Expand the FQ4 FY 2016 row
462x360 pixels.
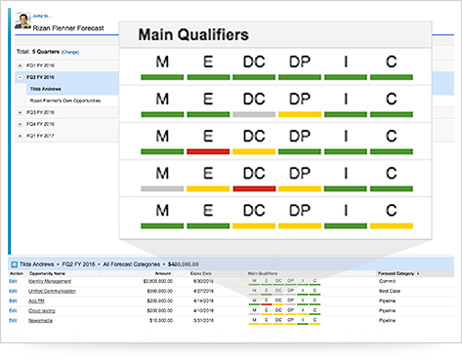pos(20,124)
